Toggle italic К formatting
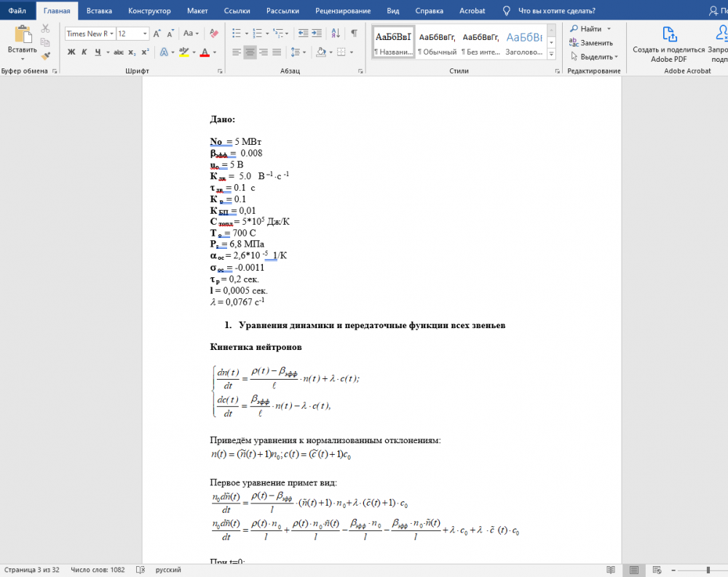 click(84, 52)
